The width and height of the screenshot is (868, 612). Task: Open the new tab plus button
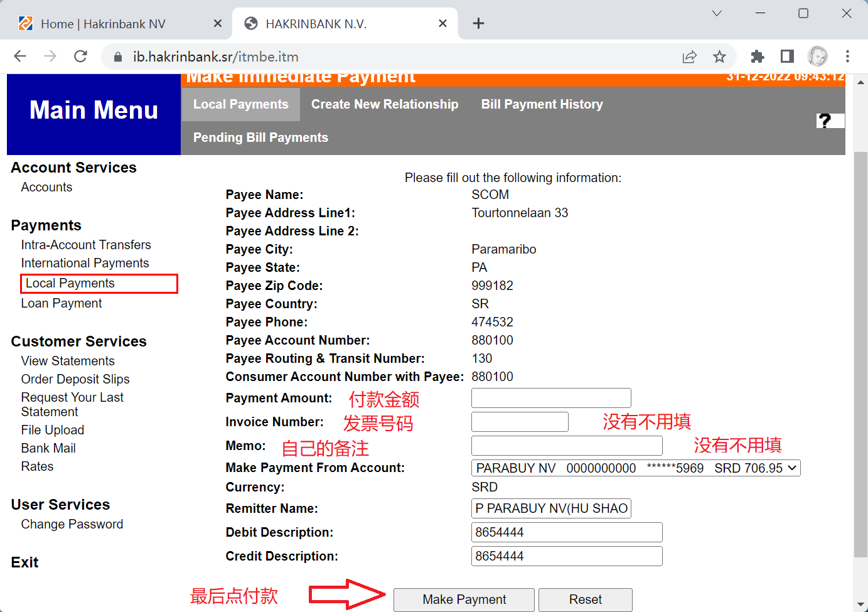pos(478,24)
